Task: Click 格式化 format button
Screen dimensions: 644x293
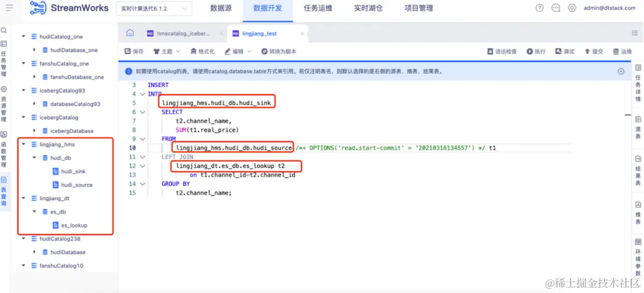Action: pyautogui.click(x=203, y=52)
